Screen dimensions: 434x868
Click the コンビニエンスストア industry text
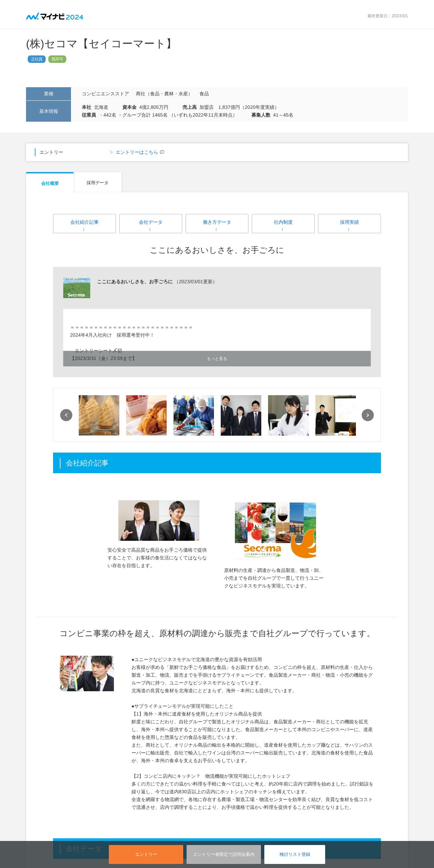105,94
